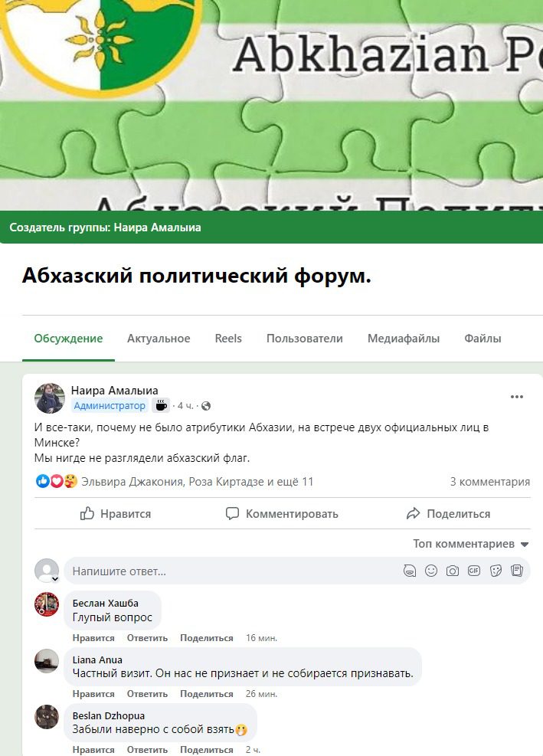
Task: Open the emoji picker in reply box
Action: tap(431, 571)
